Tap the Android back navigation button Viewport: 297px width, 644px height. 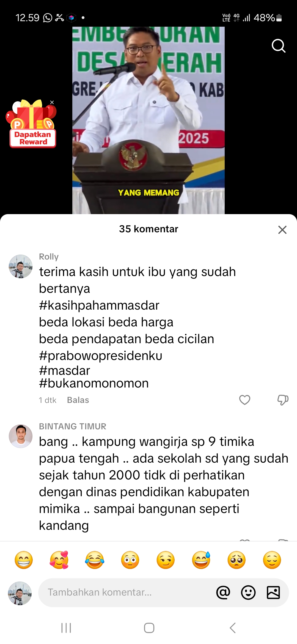coord(233,628)
